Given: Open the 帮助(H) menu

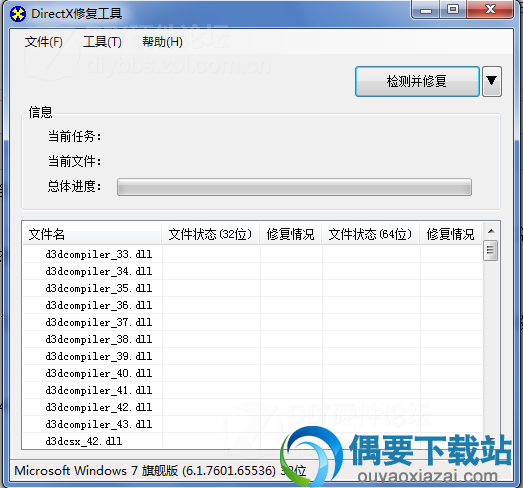Looking at the screenshot, I should [x=162, y=42].
